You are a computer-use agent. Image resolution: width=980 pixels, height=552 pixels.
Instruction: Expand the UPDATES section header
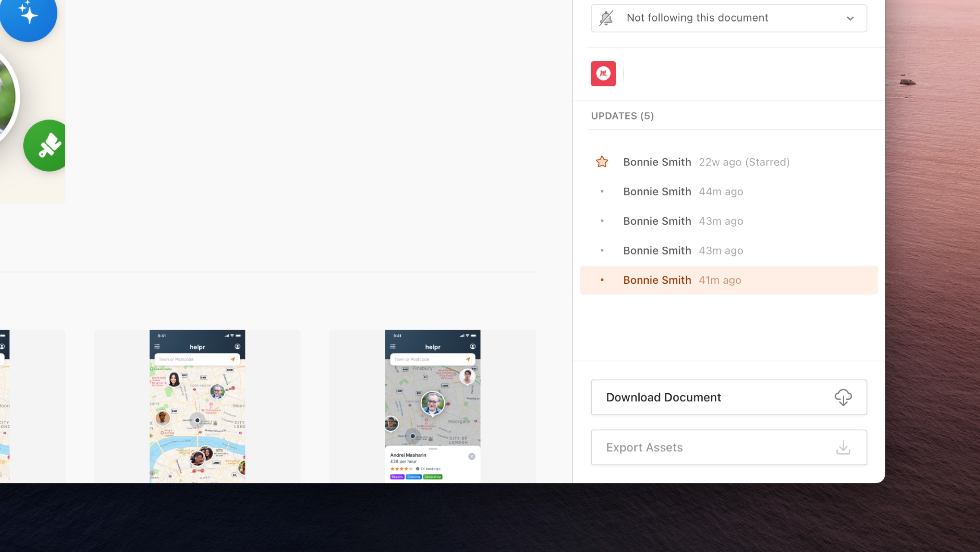[622, 115]
